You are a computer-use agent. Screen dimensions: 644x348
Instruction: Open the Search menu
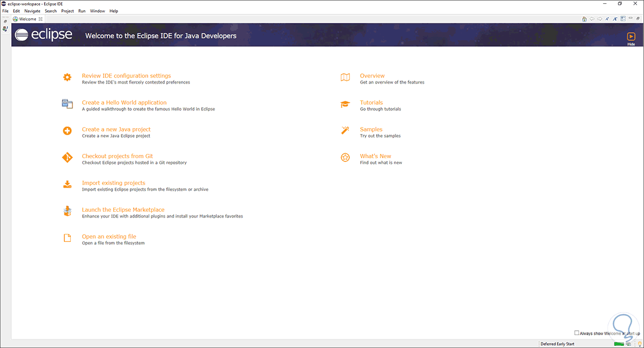51,11
